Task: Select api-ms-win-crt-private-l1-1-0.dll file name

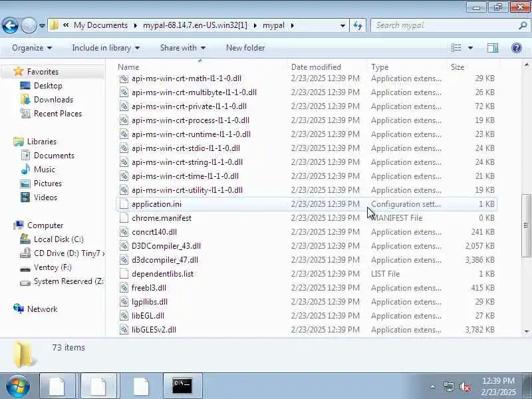Action: coord(189,106)
